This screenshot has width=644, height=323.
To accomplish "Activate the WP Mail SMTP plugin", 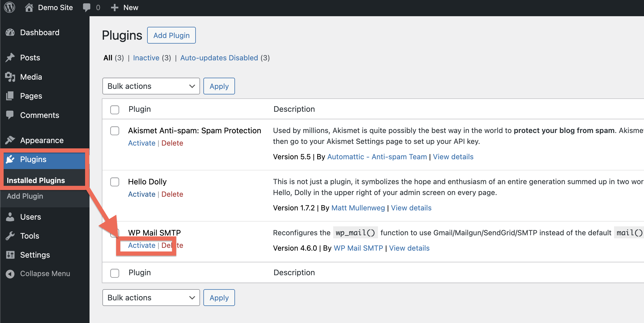I will pyautogui.click(x=142, y=245).
